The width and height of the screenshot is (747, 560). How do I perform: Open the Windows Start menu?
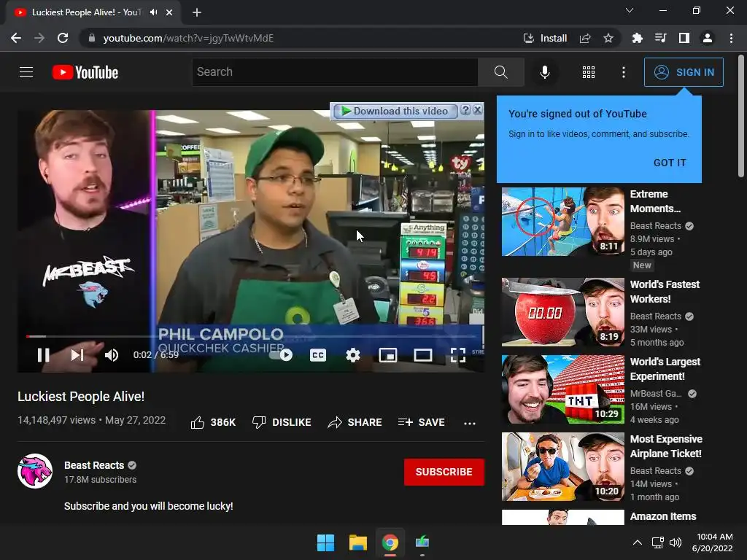[x=326, y=542]
